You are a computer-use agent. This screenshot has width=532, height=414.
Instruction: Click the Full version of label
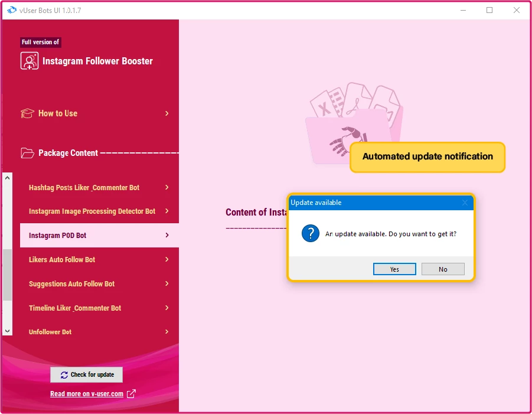pos(40,42)
